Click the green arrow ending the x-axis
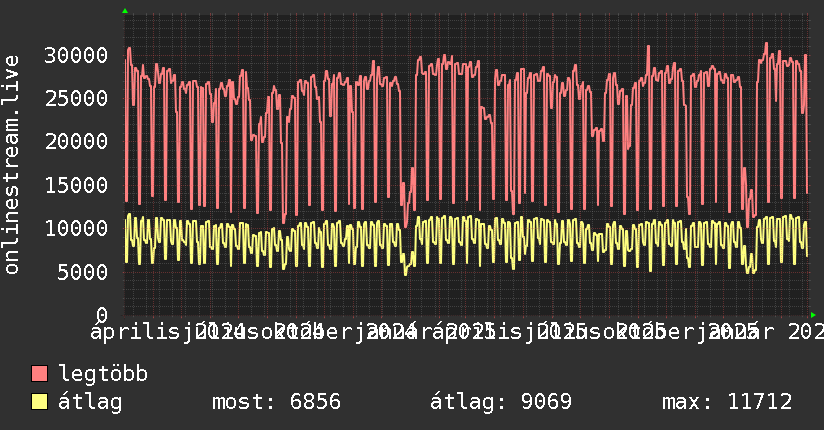The height and width of the screenshot is (430, 824). point(813,315)
